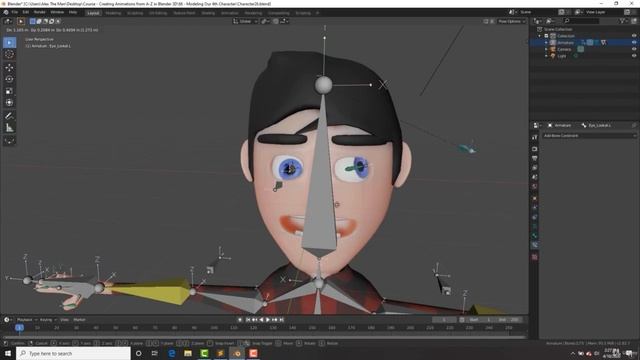Choose the Move tool
The height and width of the screenshot is (360, 640).
pos(9,67)
